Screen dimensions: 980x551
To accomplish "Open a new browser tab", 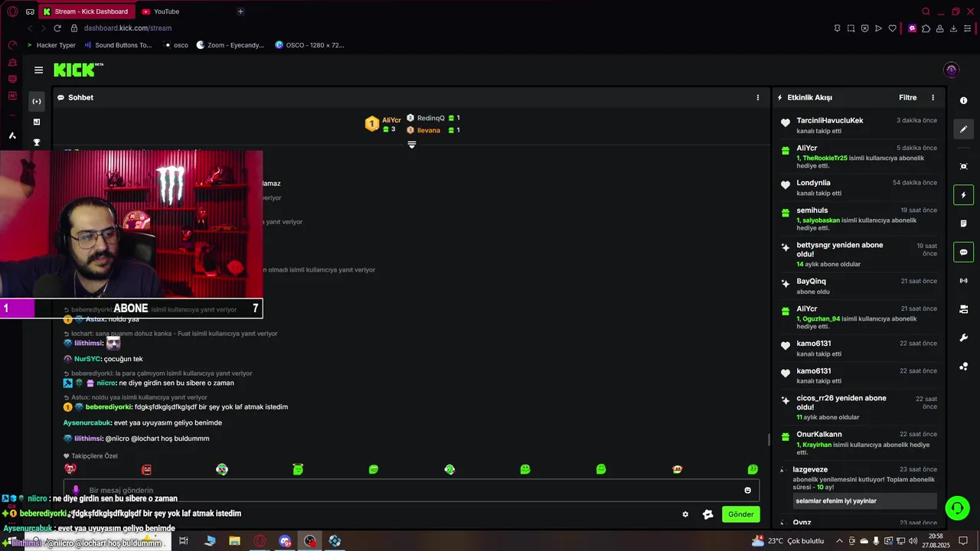I will 240,11.
